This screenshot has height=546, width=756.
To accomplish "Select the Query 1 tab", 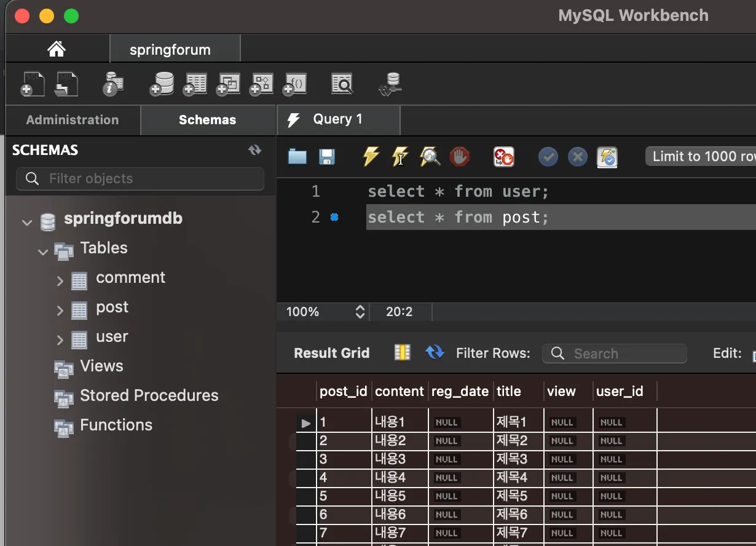I will point(339,119).
